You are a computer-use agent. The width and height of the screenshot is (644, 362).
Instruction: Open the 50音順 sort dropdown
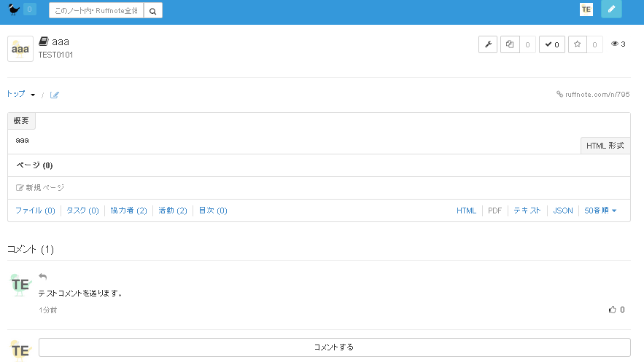click(600, 210)
